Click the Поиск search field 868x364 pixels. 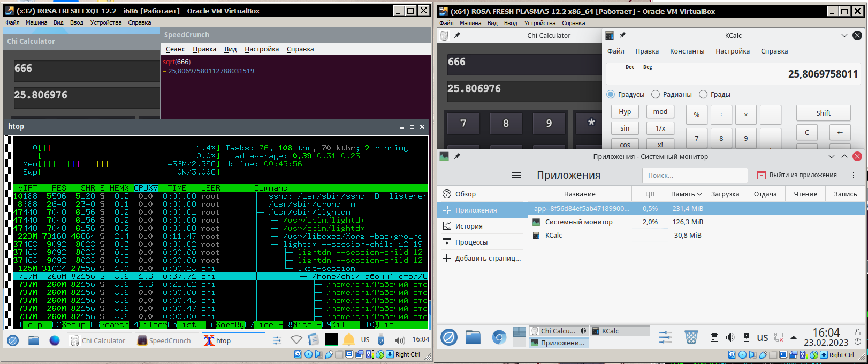694,175
